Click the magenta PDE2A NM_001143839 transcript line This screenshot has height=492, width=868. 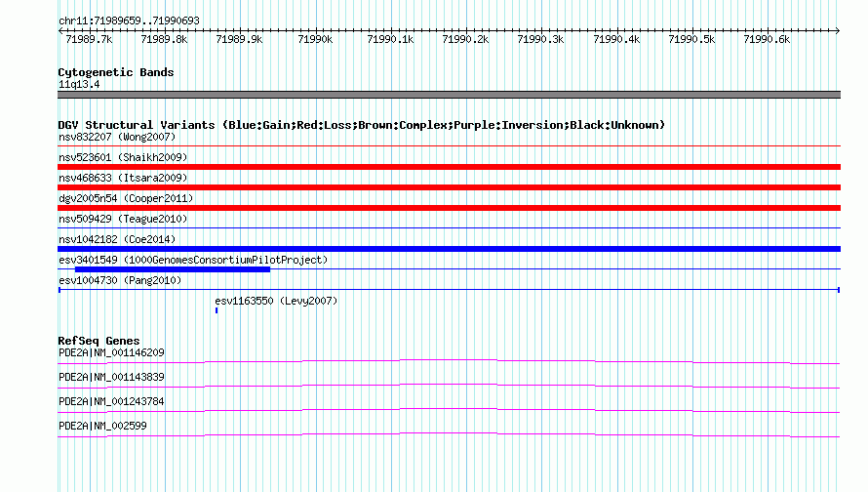(x=449, y=387)
